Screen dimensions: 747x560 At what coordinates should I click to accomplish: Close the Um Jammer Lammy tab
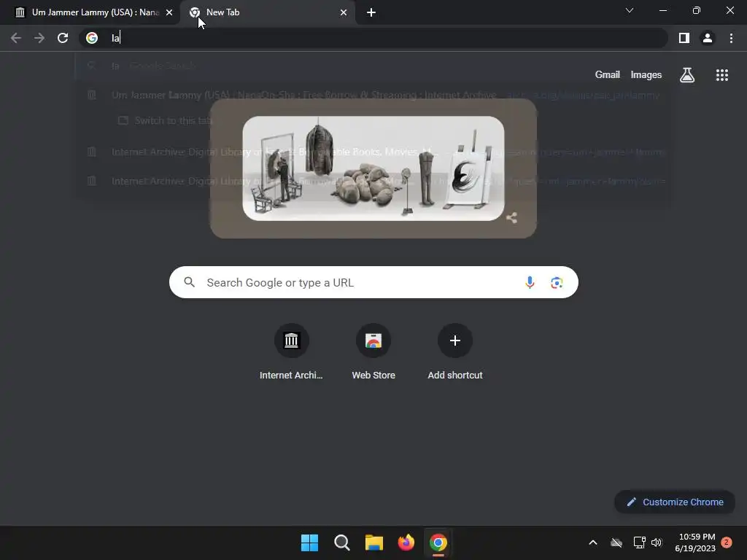tap(169, 12)
